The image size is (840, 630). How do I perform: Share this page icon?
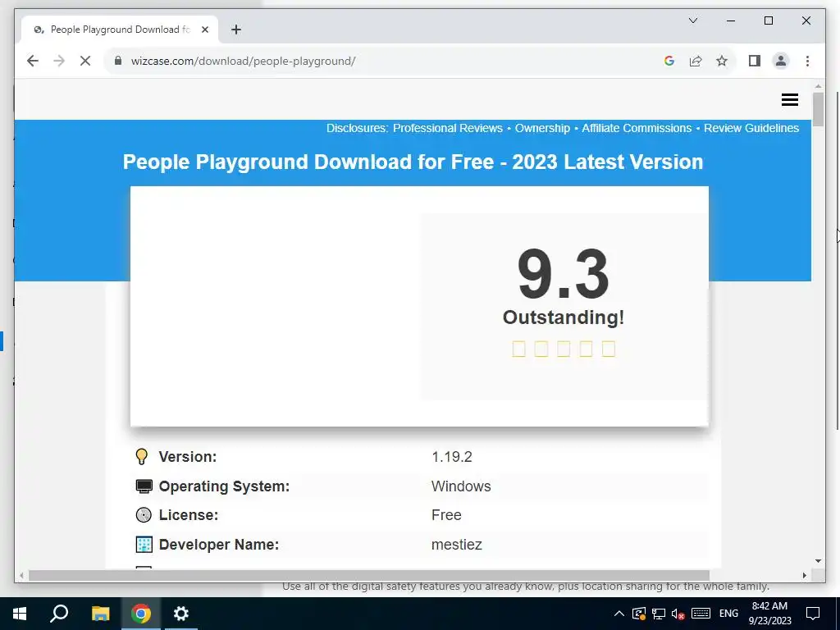pyautogui.click(x=696, y=61)
